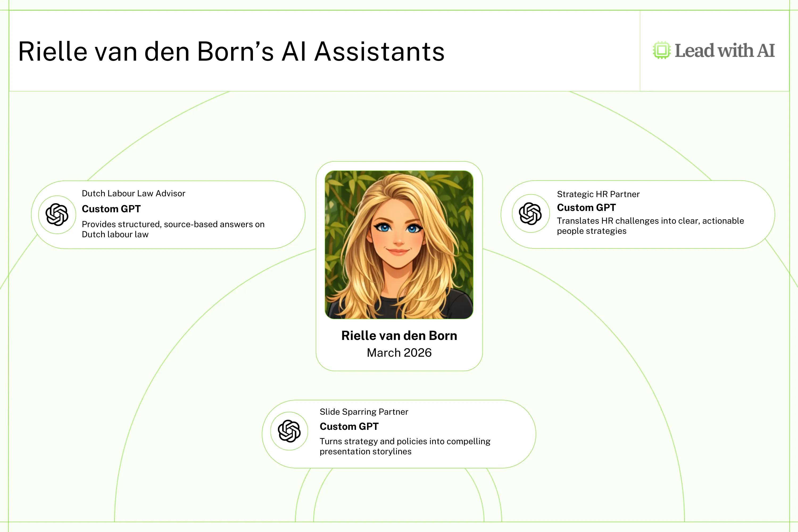Click 'Custom GPT' heading in Dutch Labour card
This screenshot has height=532, width=798.
tap(111, 209)
